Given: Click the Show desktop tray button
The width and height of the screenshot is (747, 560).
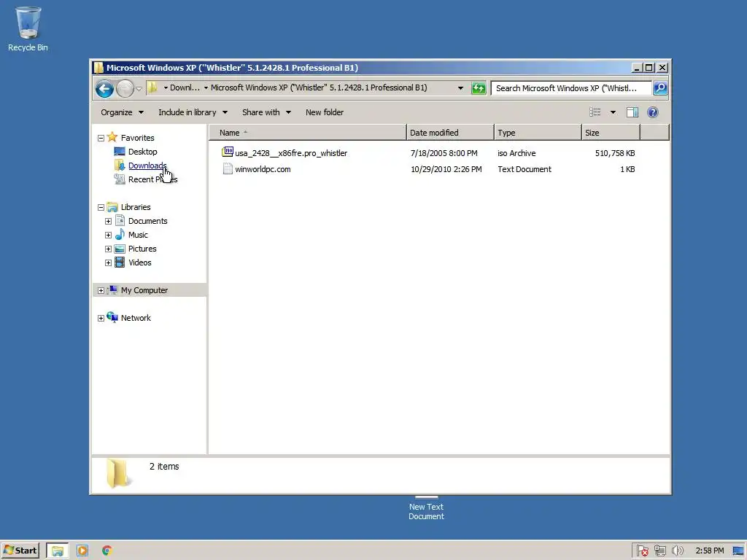Looking at the screenshot, I should (x=738, y=551).
